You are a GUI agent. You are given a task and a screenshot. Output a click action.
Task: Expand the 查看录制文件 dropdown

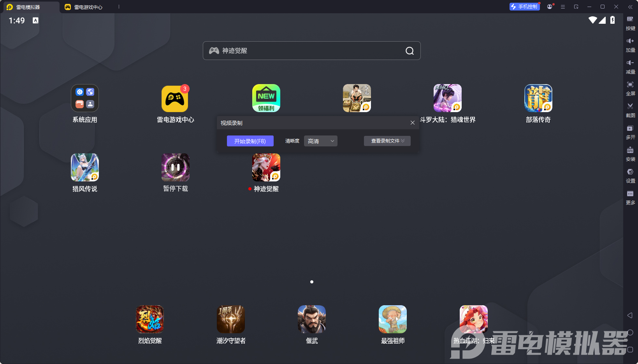click(x=387, y=141)
